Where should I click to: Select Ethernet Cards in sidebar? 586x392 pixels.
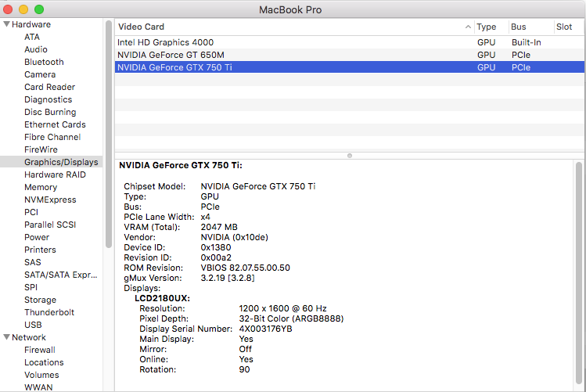55,124
